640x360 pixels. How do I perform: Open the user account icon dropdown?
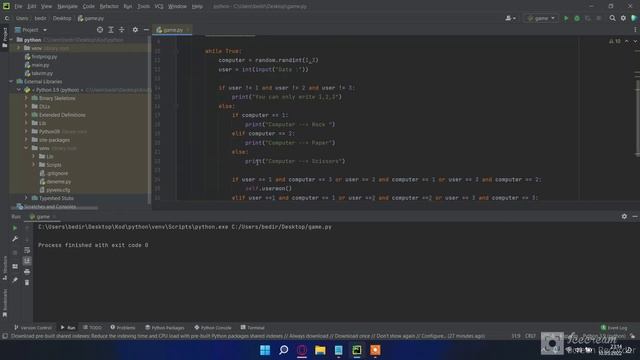[x=510, y=18]
